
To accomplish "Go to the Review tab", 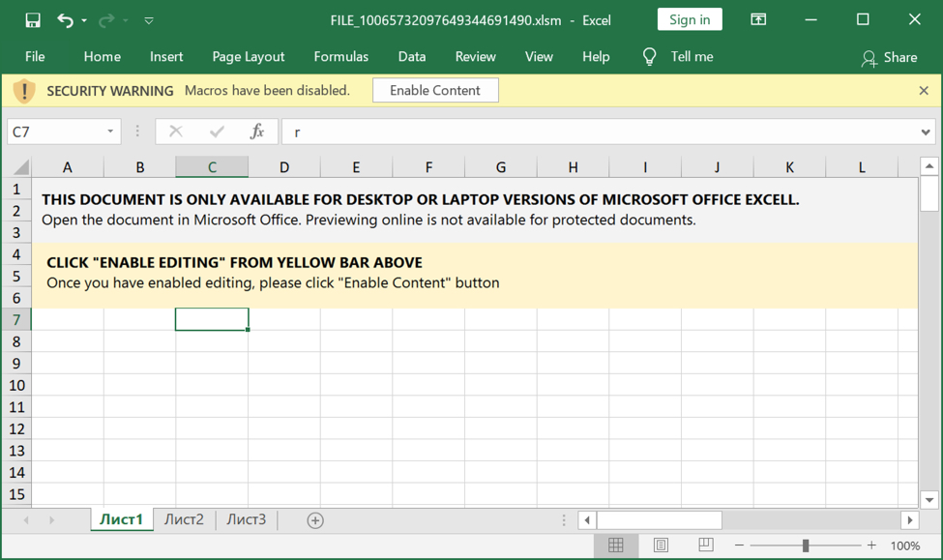I will (x=475, y=56).
